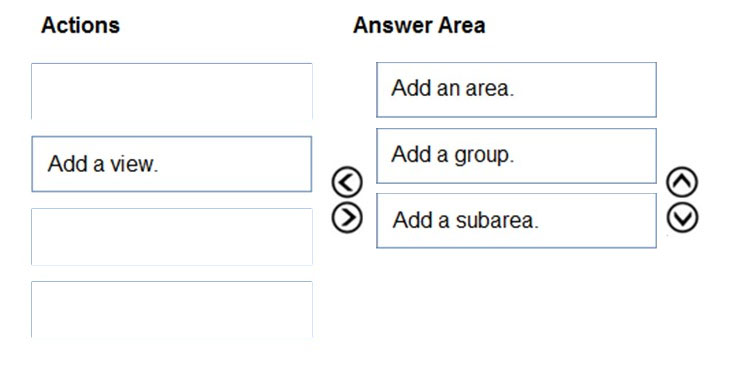This screenshot has height=372, width=735.
Task: Click the 'Actions' heading
Action: [80, 25]
